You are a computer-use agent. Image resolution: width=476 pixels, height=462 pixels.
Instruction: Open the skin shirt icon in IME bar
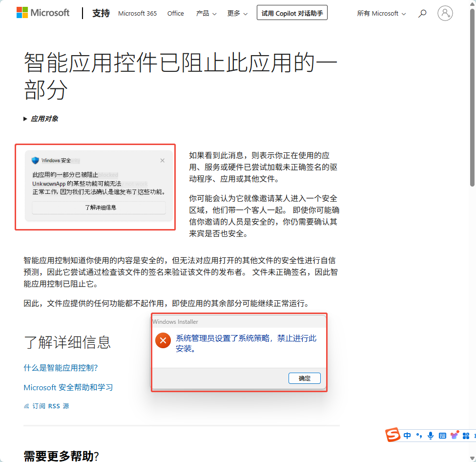[x=455, y=435]
